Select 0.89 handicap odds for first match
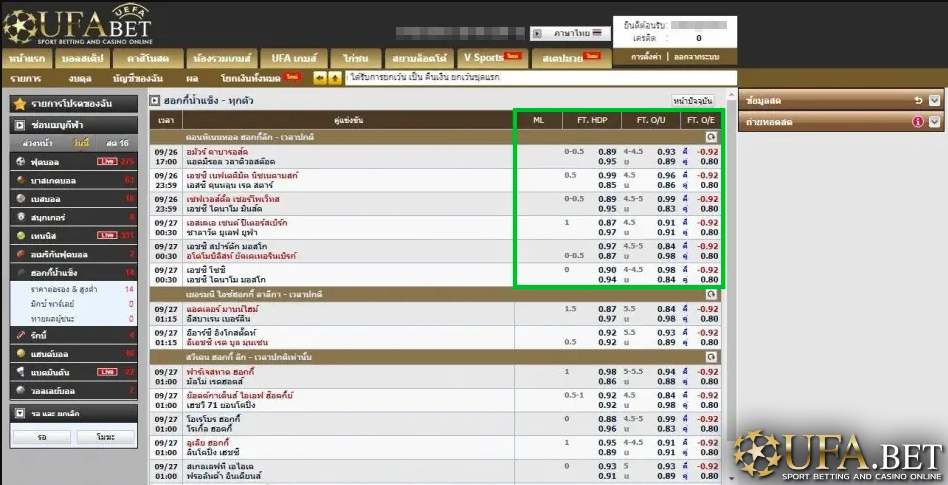Viewport: 948px width, 485px height. click(x=606, y=151)
